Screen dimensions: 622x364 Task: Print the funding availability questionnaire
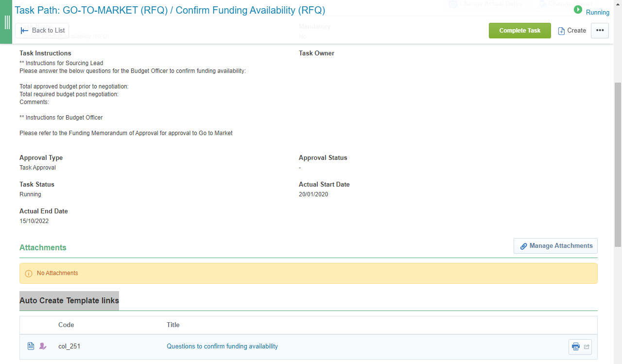575,347
